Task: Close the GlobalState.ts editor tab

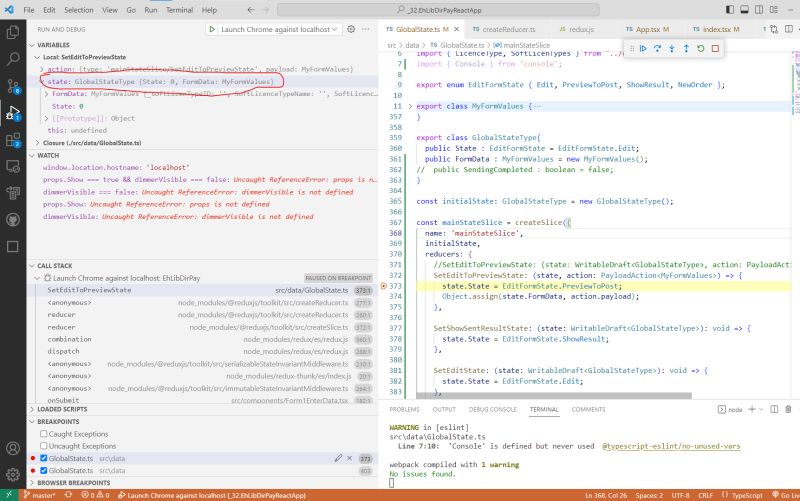Action: pyautogui.click(x=457, y=29)
